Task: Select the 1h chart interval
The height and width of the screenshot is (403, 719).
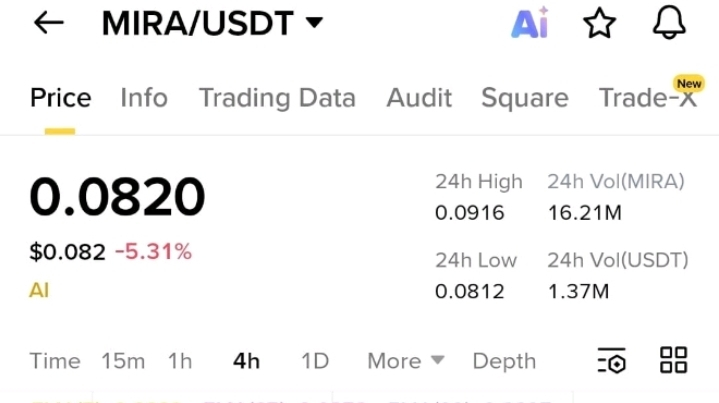Action: point(180,361)
